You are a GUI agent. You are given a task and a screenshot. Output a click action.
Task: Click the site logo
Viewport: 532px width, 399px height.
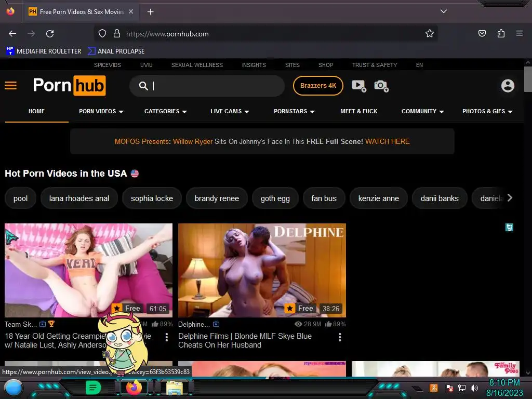(x=69, y=86)
